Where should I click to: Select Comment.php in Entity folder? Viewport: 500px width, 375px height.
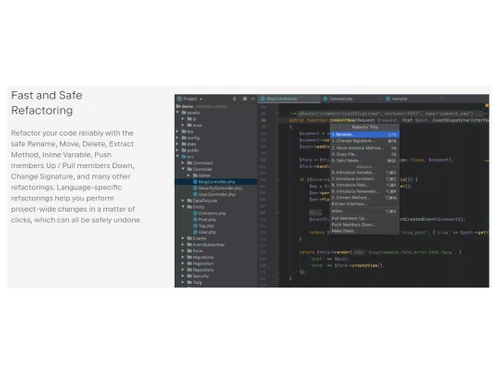[x=212, y=213]
